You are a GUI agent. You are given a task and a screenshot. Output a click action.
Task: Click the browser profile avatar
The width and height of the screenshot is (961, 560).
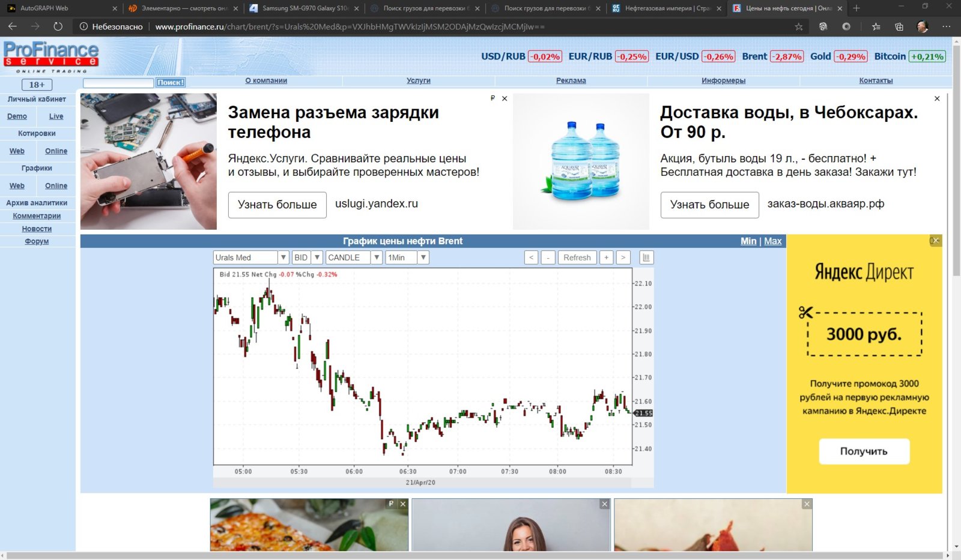[923, 26]
